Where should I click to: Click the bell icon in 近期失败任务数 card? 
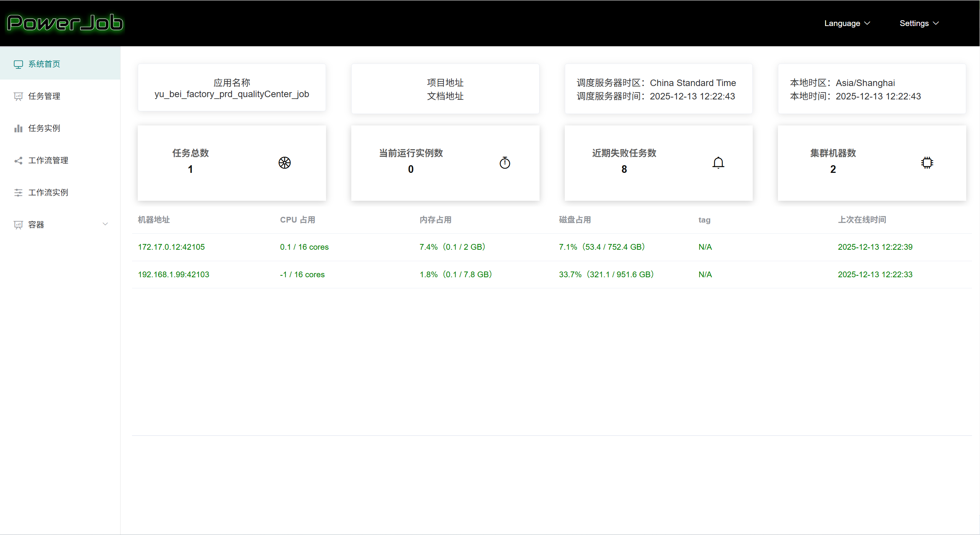(x=718, y=163)
